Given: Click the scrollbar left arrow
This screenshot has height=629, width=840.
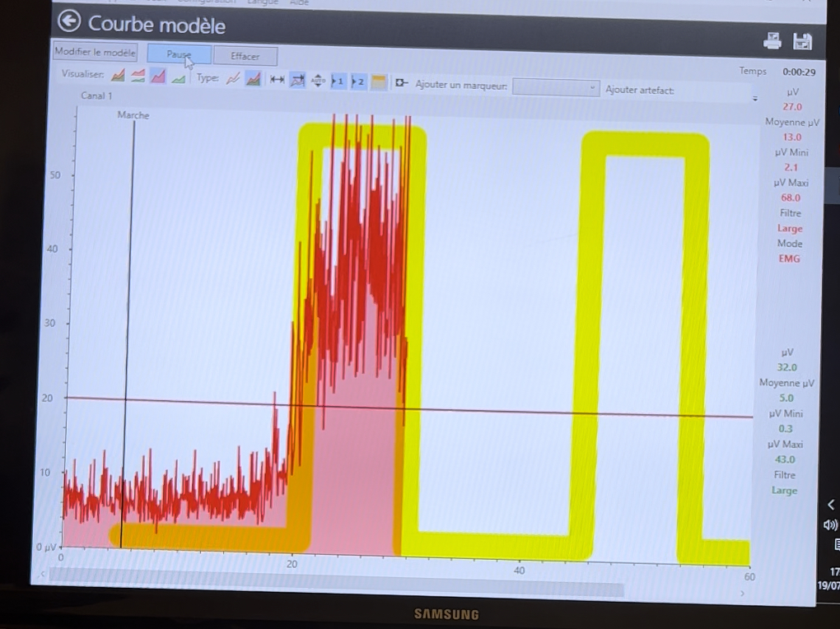Looking at the screenshot, I should (x=42, y=575).
